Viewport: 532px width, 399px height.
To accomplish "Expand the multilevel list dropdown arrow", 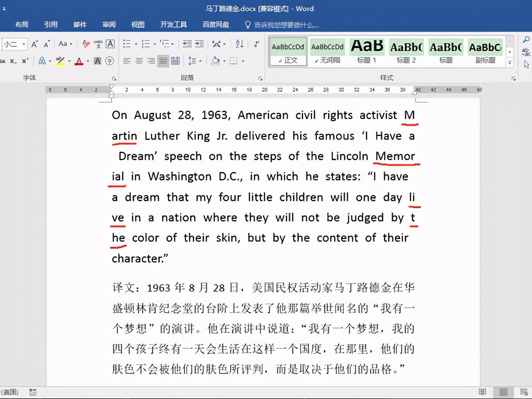I will point(172,44).
